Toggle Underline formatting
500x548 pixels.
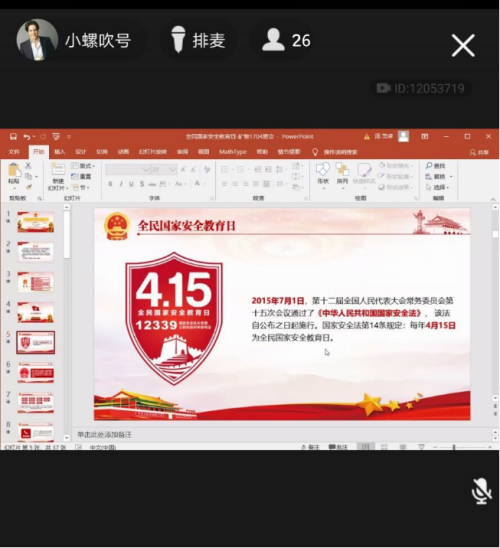click(131, 183)
